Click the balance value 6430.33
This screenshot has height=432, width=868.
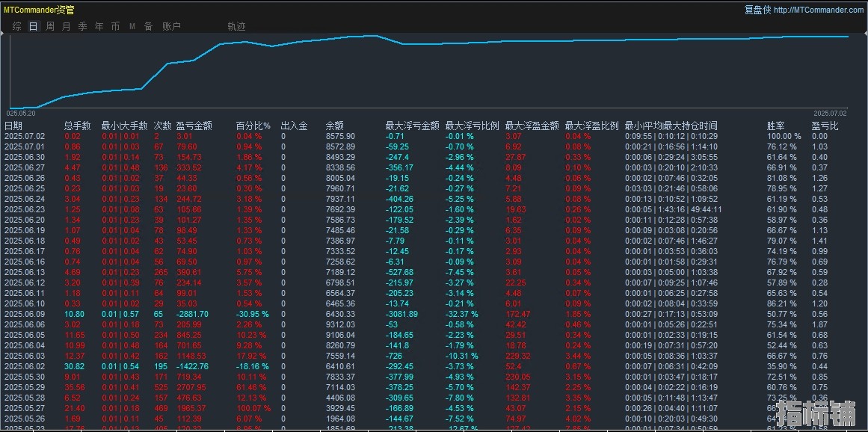tap(340, 314)
